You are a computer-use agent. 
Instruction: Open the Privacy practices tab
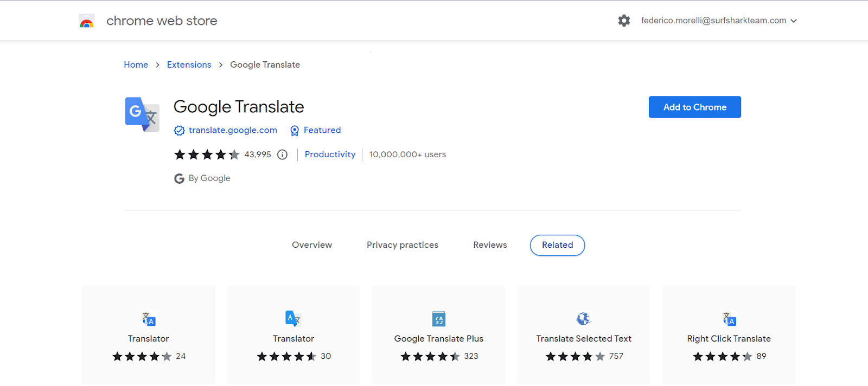click(403, 245)
